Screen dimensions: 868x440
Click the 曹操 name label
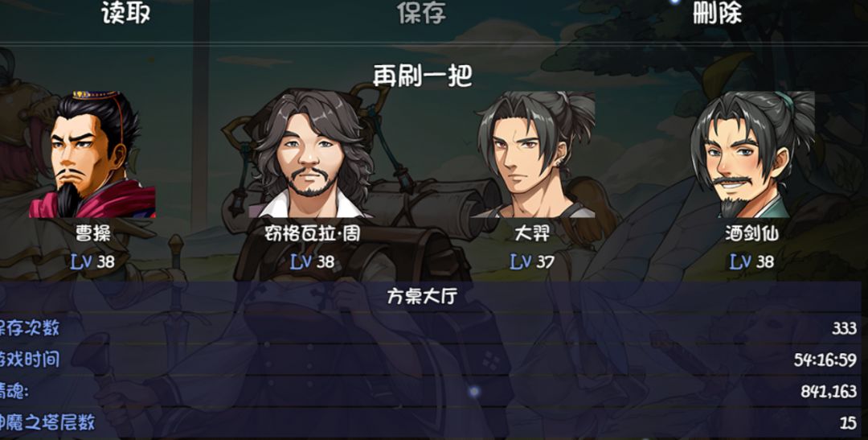pyautogui.click(x=92, y=234)
